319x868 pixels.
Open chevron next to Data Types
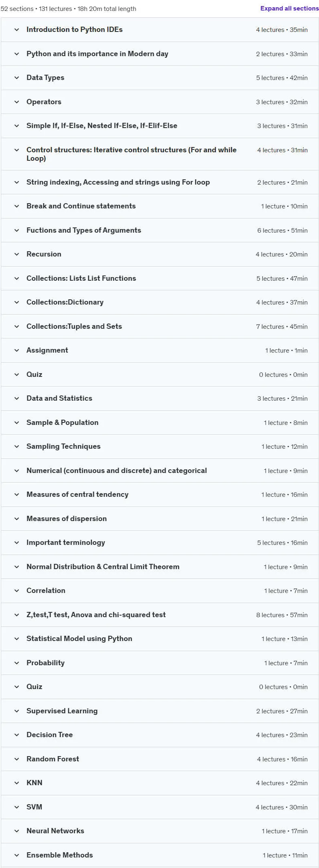coord(17,78)
